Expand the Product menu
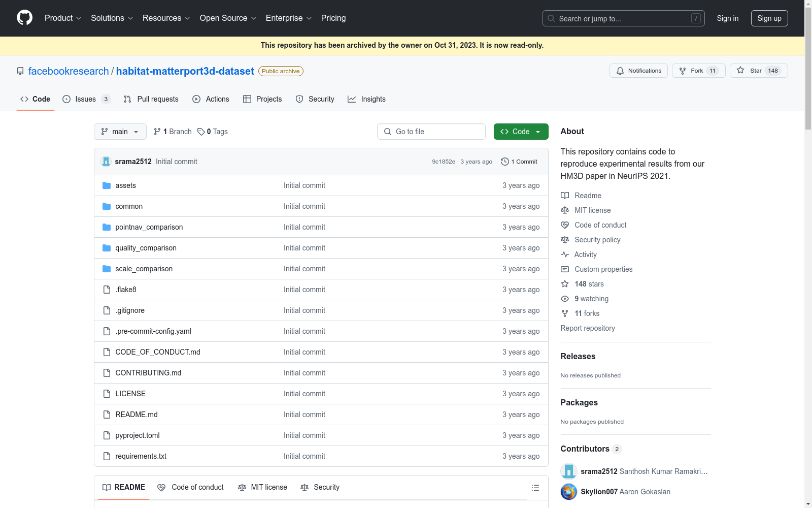The width and height of the screenshot is (812, 508). coord(63,18)
